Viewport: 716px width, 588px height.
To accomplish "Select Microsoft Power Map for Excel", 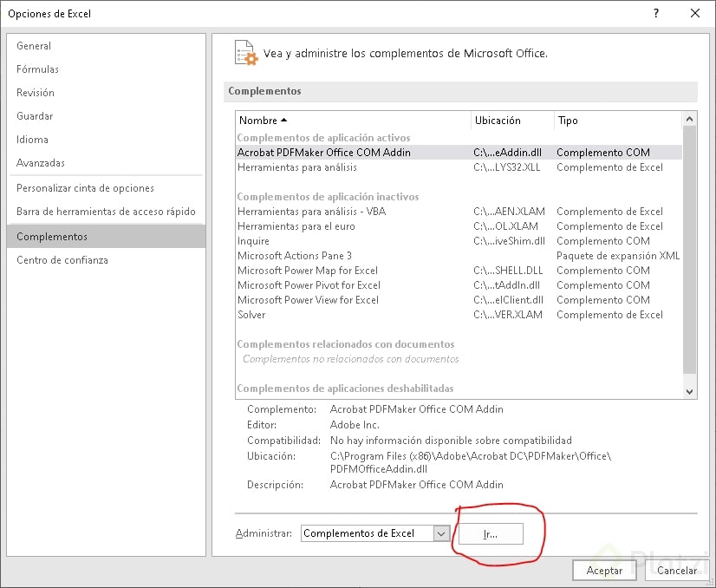I will [459, 271].
